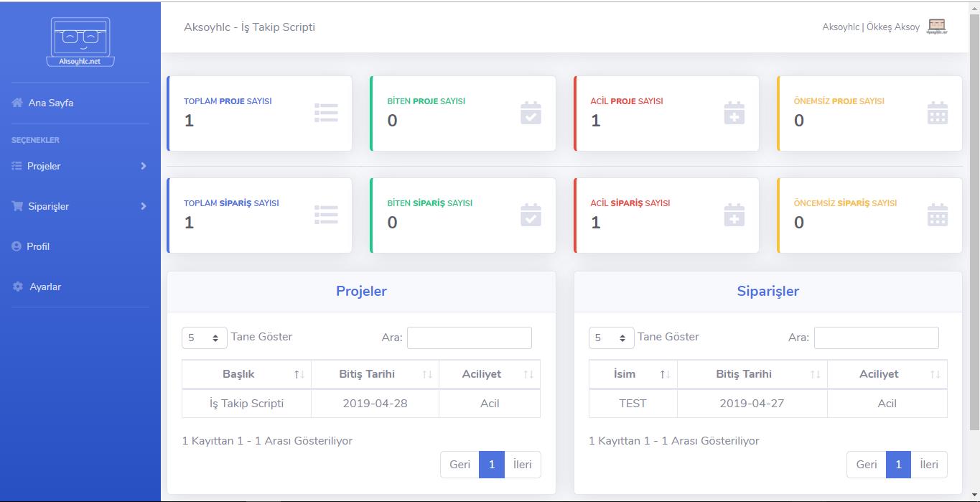Focus the Ara search field in the Projeler panel
The height and width of the screenshot is (502, 980).
point(470,338)
